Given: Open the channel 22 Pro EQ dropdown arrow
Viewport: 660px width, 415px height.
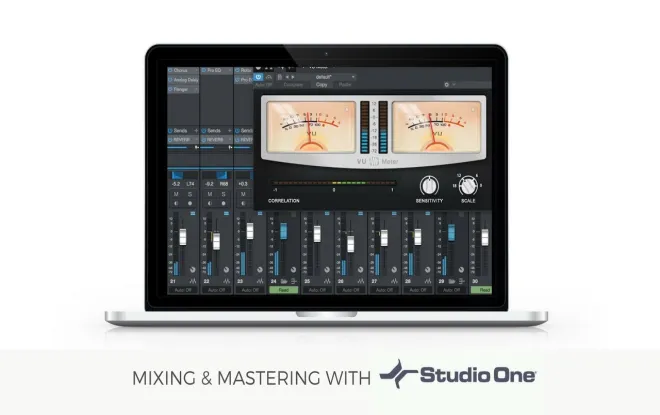Looking at the screenshot, I should pyautogui.click(x=230, y=70).
